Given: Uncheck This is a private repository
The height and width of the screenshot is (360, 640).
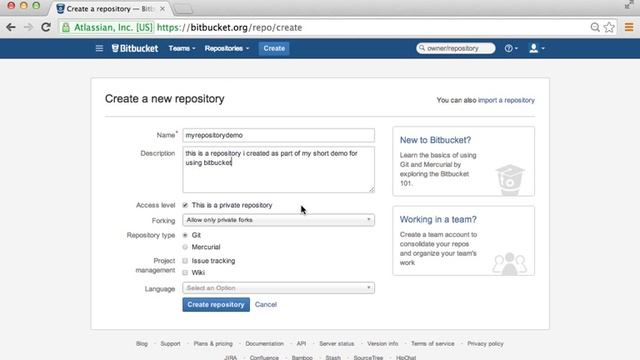Looking at the screenshot, I should [185, 205].
